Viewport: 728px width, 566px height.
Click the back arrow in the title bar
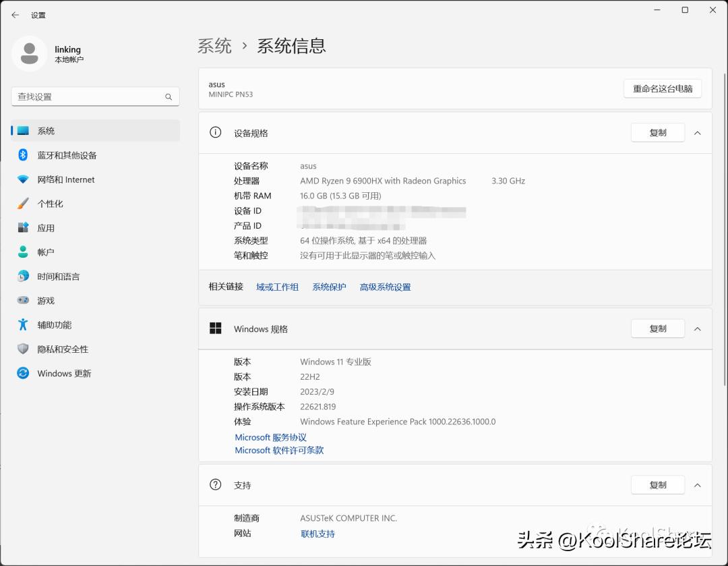[15, 15]
